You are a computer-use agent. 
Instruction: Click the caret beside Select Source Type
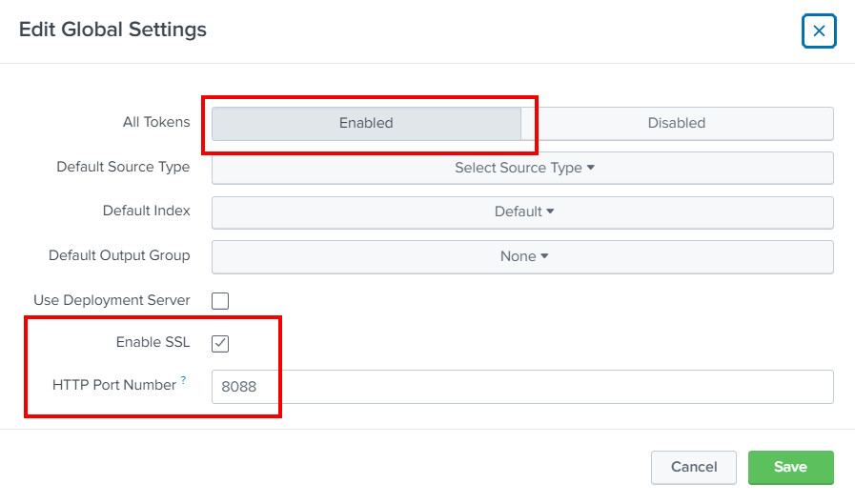coord(591,168)
